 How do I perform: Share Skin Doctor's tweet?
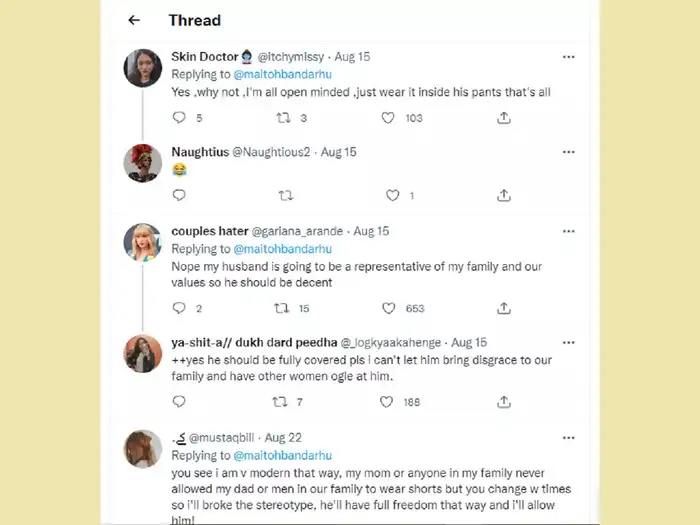pyautogui.click(x=504, y=118)
